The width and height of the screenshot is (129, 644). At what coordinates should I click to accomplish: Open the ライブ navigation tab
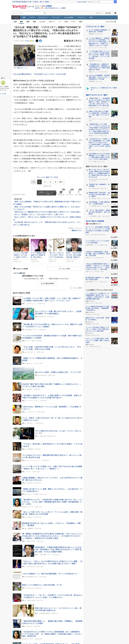point(32,17)
